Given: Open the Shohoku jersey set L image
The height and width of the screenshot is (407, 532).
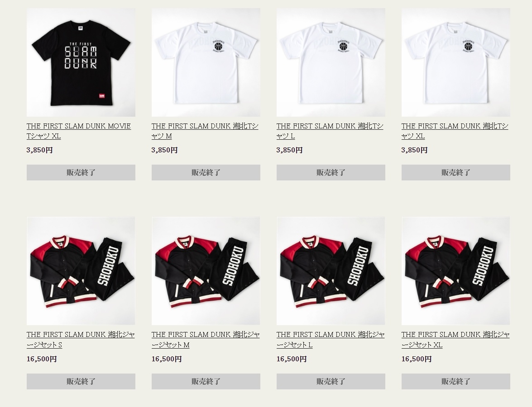Looking at the screenshot, I should (x=331, y=271).
